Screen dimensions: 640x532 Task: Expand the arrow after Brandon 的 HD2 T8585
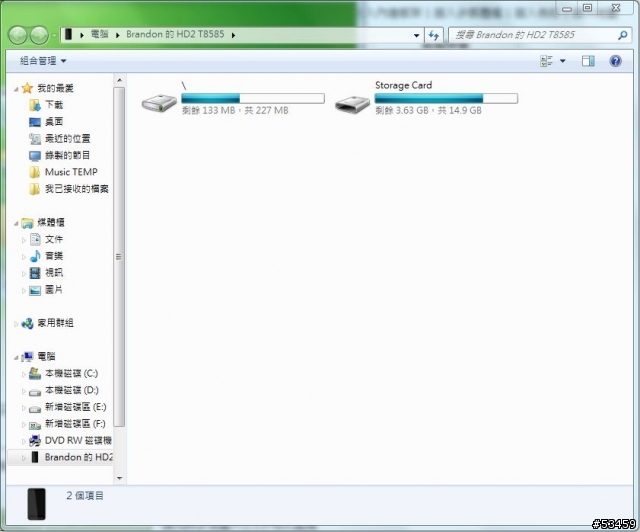(233, 35)
